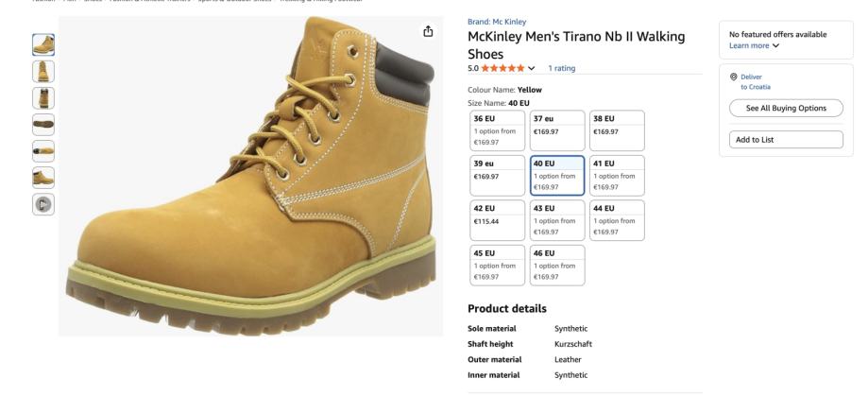Select the back-view boot thumbnail
Image resolution: width=868 pixels, height=396 pixels.
[43, 96]
